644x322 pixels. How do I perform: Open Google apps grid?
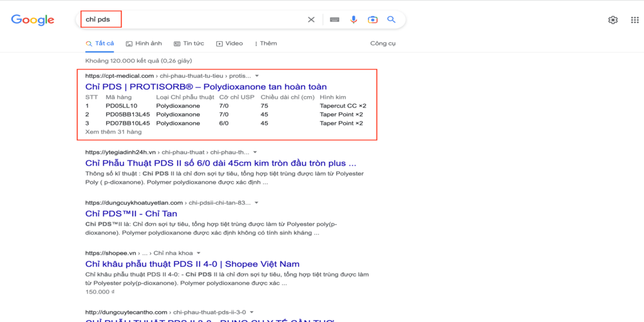click(634, 20)
